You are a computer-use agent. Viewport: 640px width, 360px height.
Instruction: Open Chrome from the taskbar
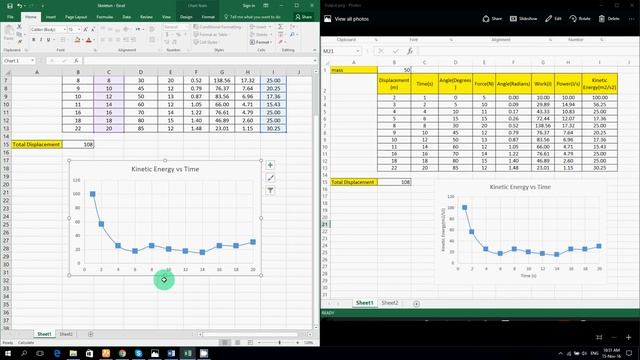122,353
